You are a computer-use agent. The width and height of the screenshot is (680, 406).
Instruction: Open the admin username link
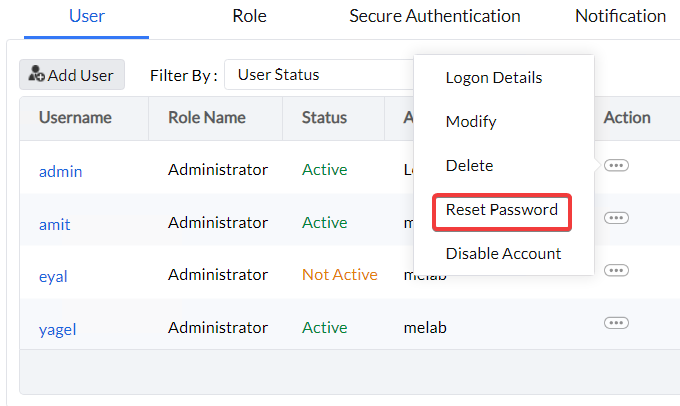click(60, 171)
